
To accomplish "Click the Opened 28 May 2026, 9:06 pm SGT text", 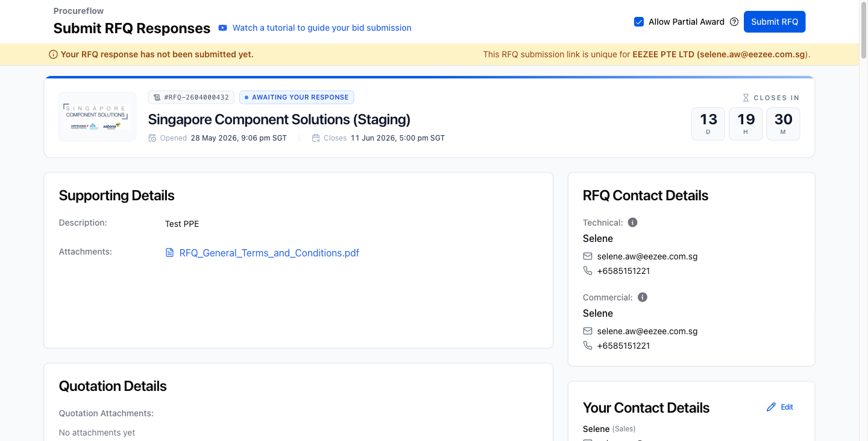I will coord(224,138).
